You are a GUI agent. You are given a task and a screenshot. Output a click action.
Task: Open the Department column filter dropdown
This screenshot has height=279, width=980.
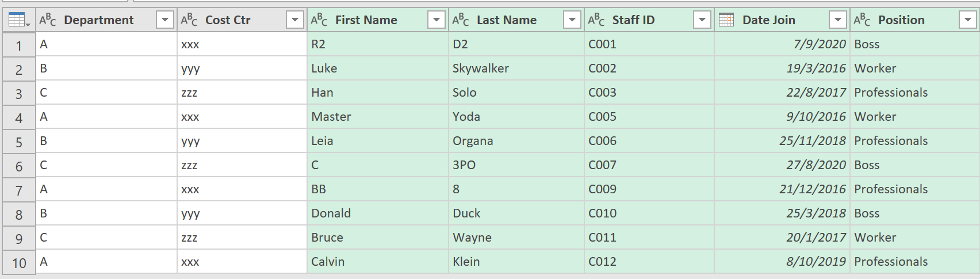coord(165,20)
